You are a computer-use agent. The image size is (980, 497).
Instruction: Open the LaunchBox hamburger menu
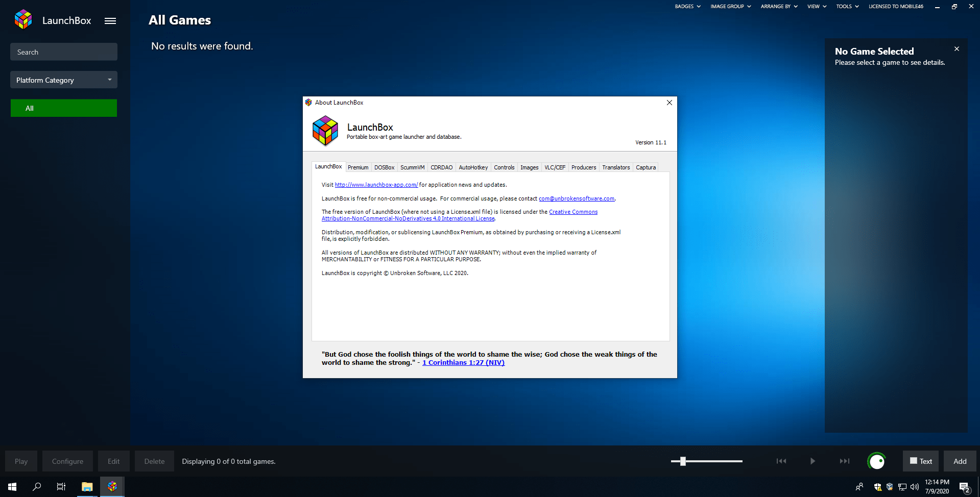coord(110,21)
